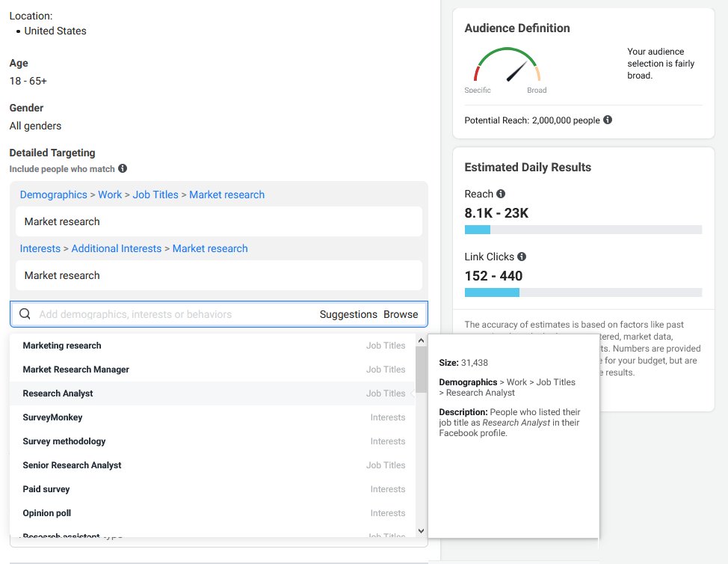Click the All genders value
This screenshot has height=564, width=728.
[x=35, y=126]
